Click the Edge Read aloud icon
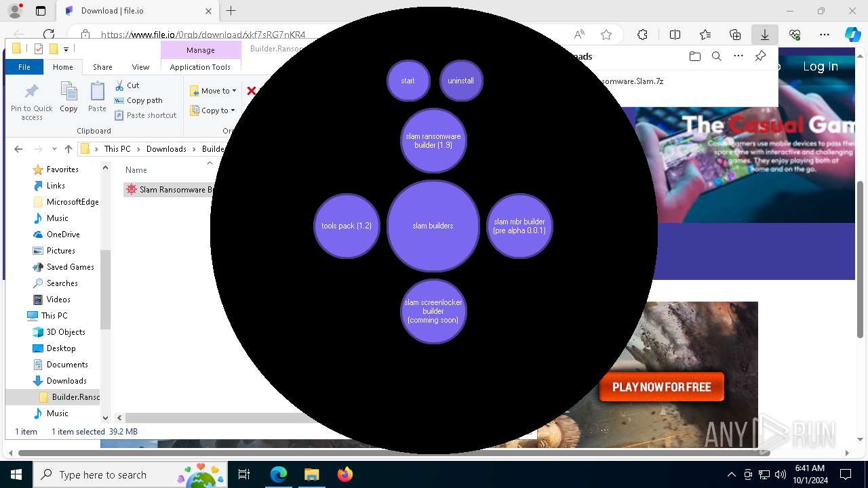 click(x=579, y=35)
